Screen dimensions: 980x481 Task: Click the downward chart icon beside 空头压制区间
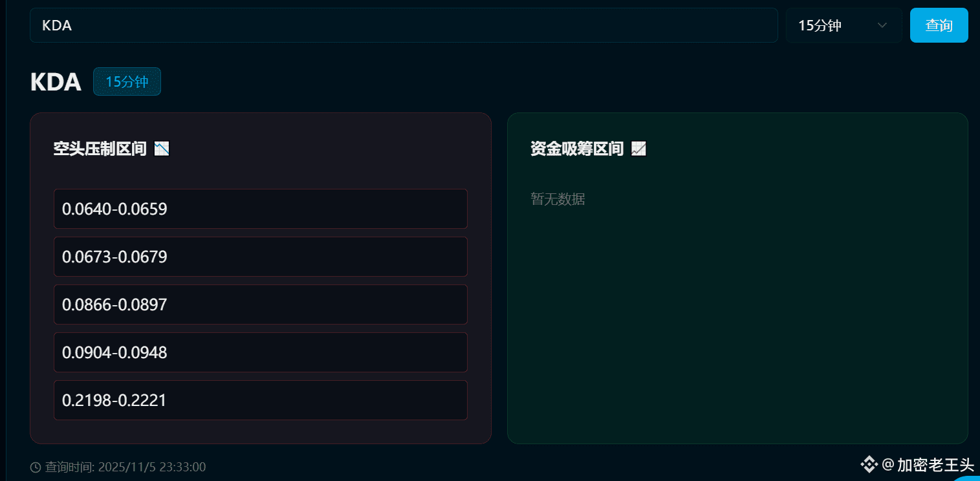point(162,149)
